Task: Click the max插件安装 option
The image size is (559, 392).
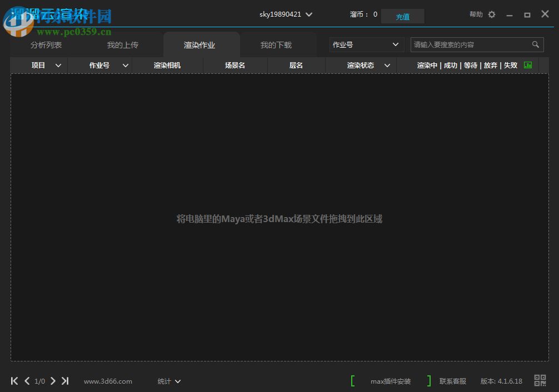Action: coord(390,381)
